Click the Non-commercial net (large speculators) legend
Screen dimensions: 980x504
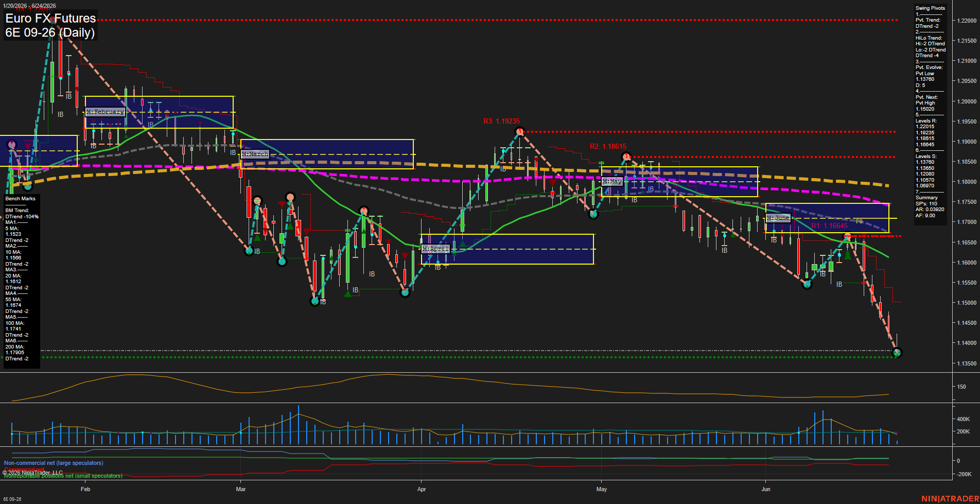pyautogui.click(x=54, y=463)
